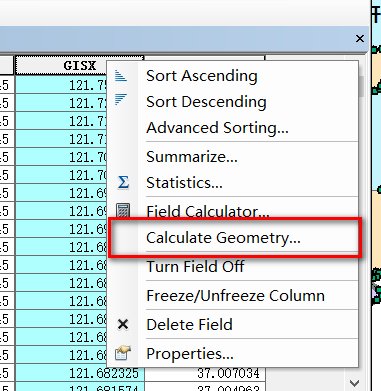Click the Sort Ascending icon
Viewport: 381px width, 391px height.
(x=121, y=76)
